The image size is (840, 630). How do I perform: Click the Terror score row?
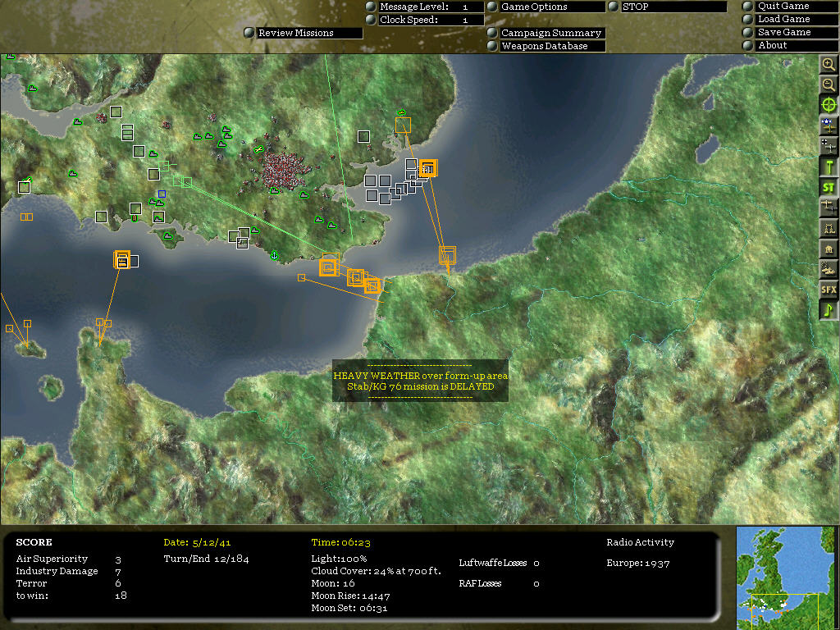69,583
